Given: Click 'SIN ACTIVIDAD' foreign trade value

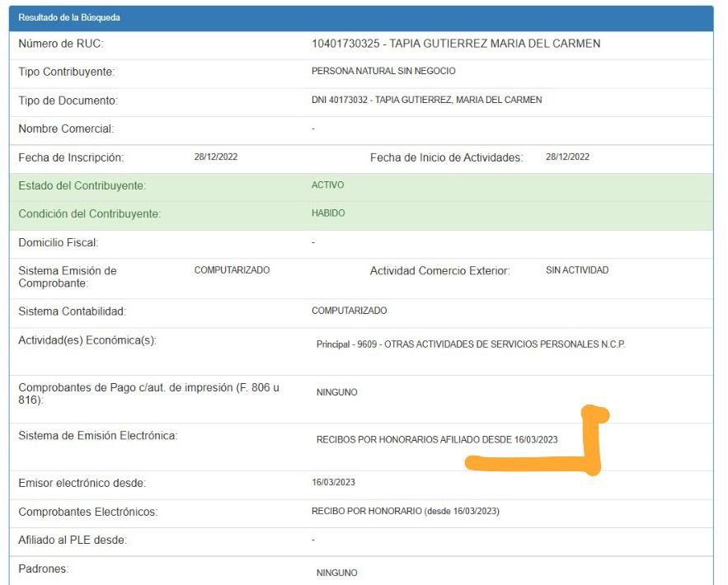Looking at the screenshot, I should pyautogui.click(x=577, y=270).
